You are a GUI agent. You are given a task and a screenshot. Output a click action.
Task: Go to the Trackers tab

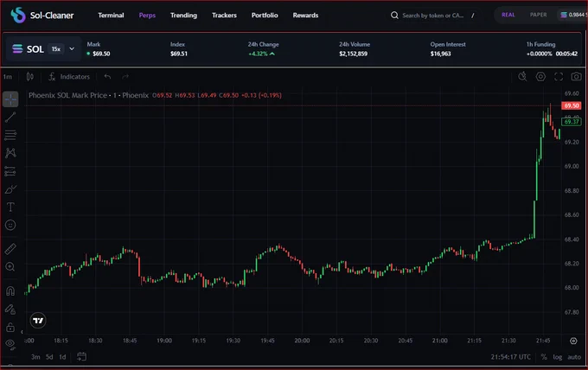224,16
